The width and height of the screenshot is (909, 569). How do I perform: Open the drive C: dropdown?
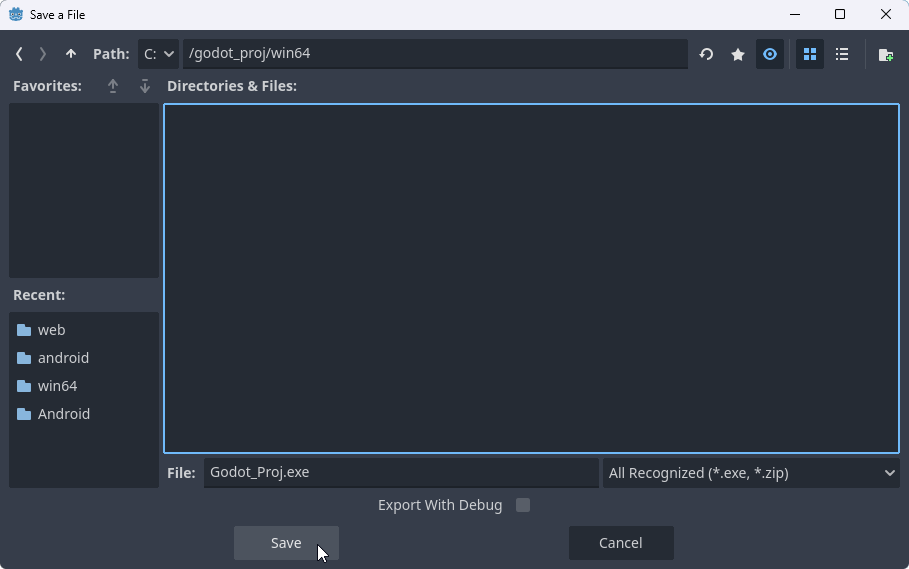(x=158, y=54)
